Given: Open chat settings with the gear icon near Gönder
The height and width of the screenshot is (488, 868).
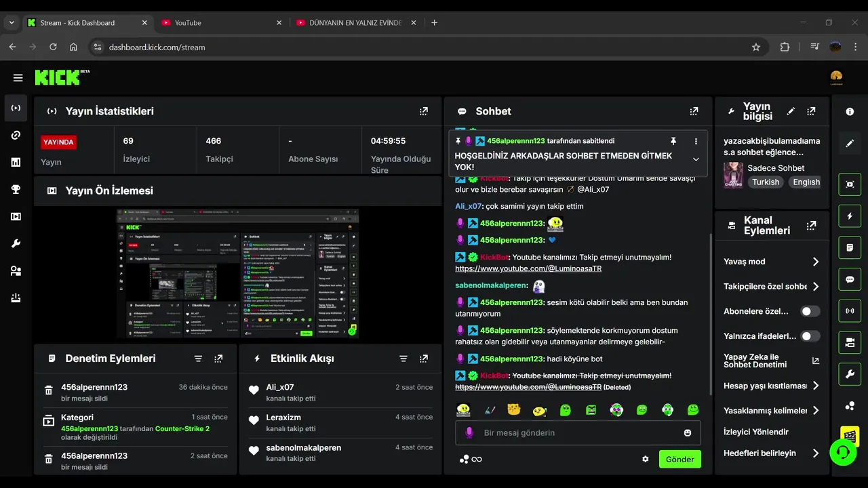Looking at the screenshot, I should tap(646, 459).
